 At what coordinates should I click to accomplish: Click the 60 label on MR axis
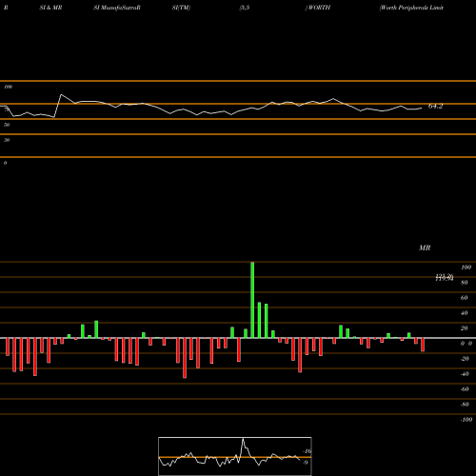464,298
